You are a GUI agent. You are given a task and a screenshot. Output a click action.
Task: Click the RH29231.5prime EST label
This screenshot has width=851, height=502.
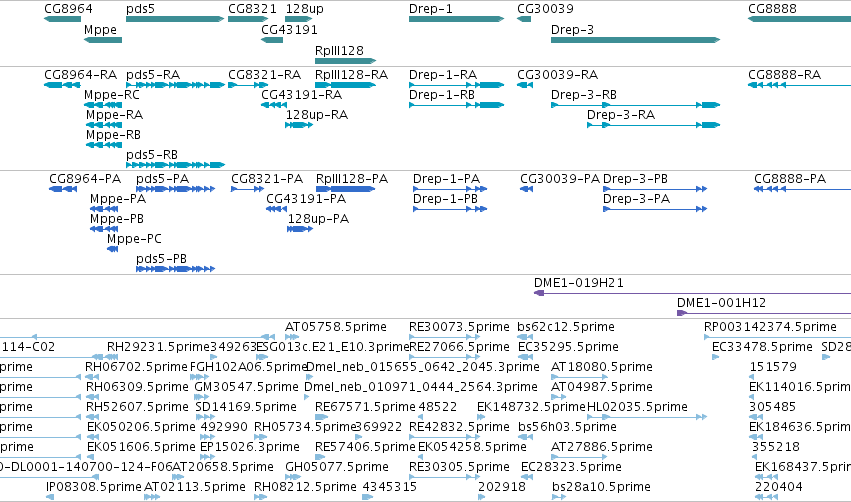point(158,347)
